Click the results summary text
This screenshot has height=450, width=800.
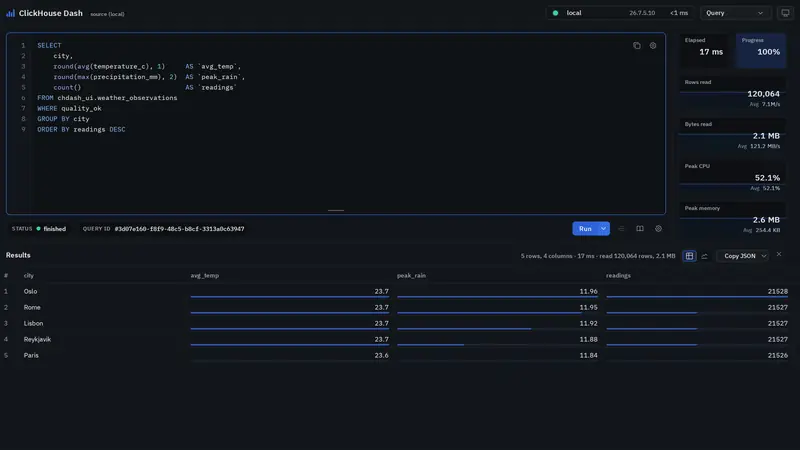[597, 256]
